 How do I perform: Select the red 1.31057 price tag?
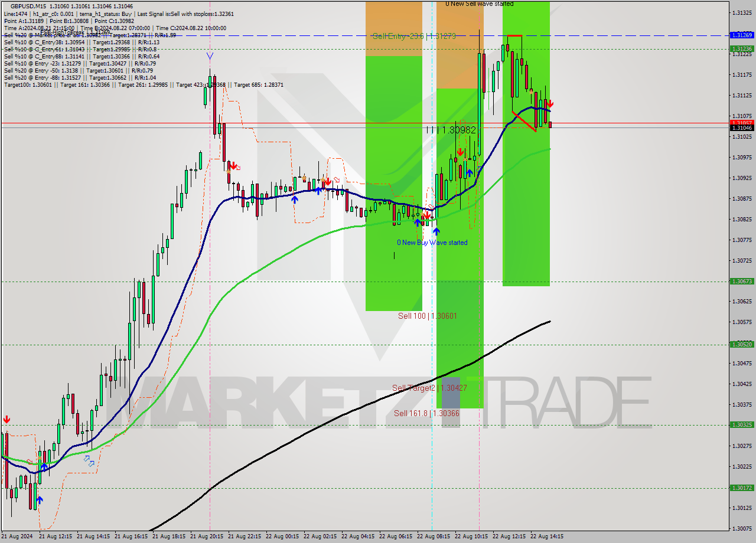[742, 123]
